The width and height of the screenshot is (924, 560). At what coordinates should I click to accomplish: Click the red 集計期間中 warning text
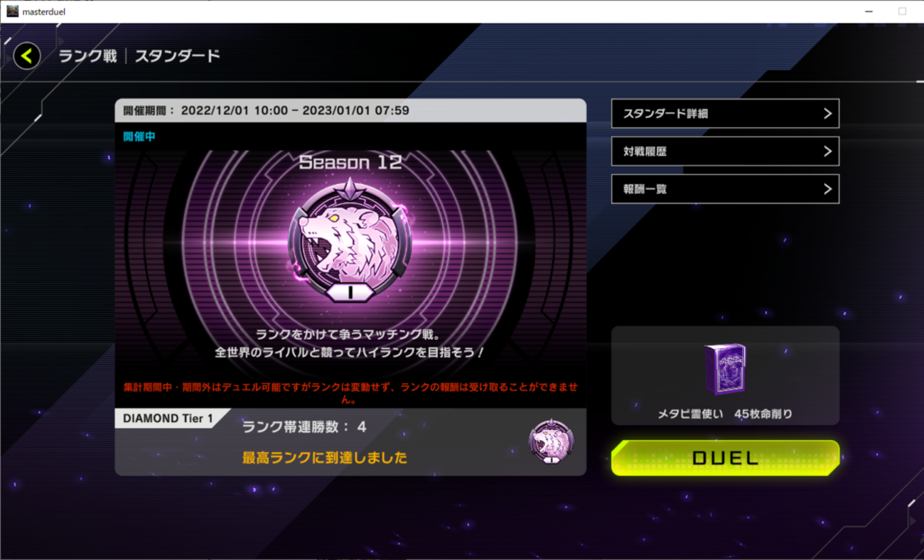(x=350, y=393)
